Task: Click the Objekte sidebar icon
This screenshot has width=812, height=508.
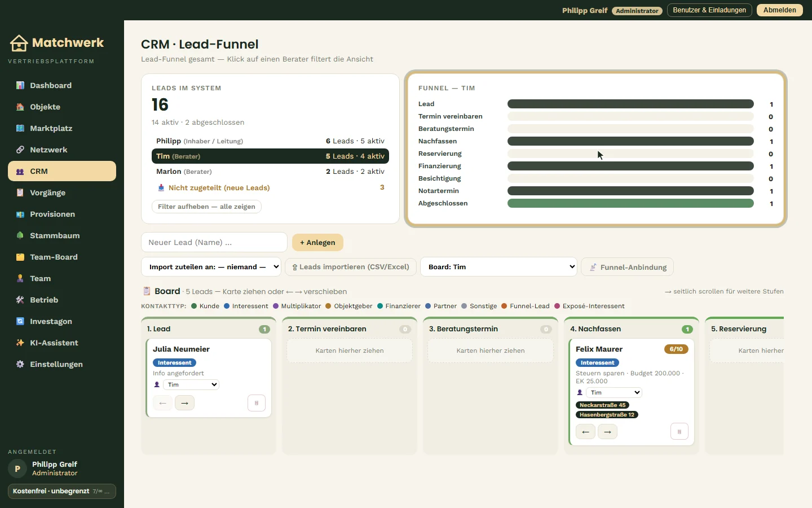Action: (x=20, y=107)
